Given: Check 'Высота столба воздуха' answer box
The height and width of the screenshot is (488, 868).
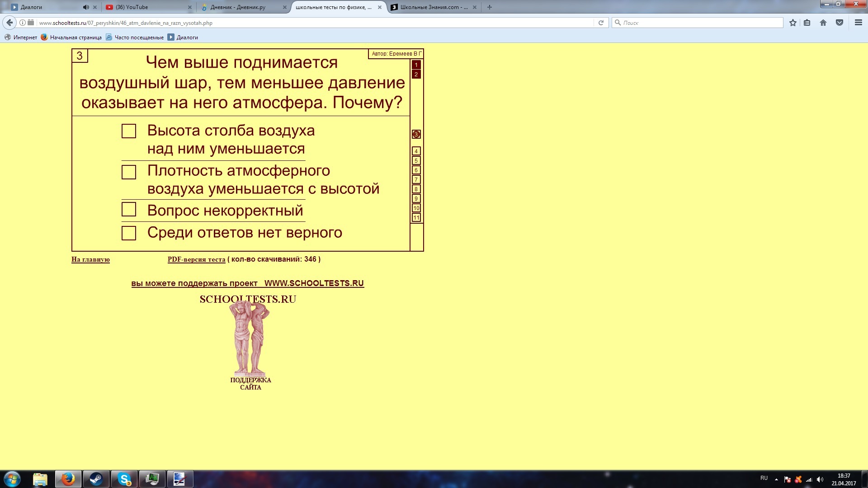Looking at the screenshot, I should click(x=129, y=131).
